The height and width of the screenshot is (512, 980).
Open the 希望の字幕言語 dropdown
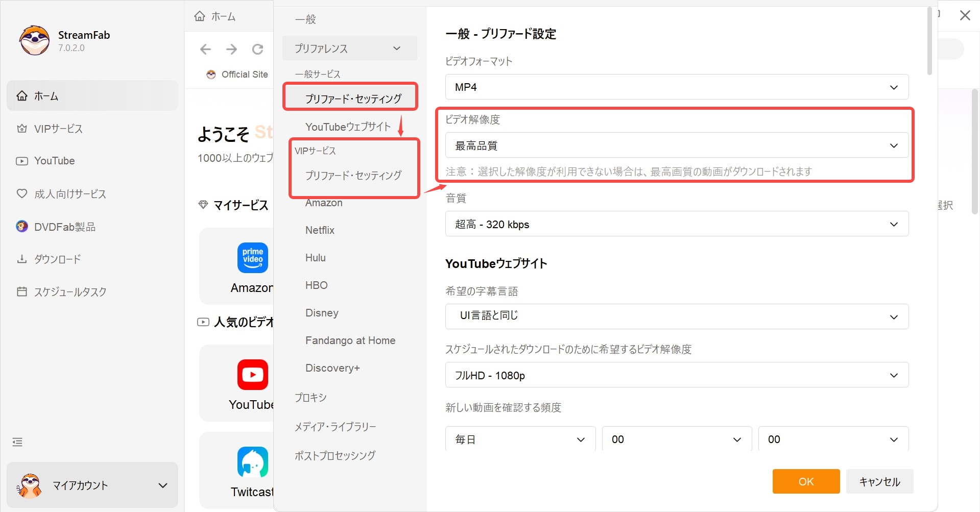(x=677, y=316)
